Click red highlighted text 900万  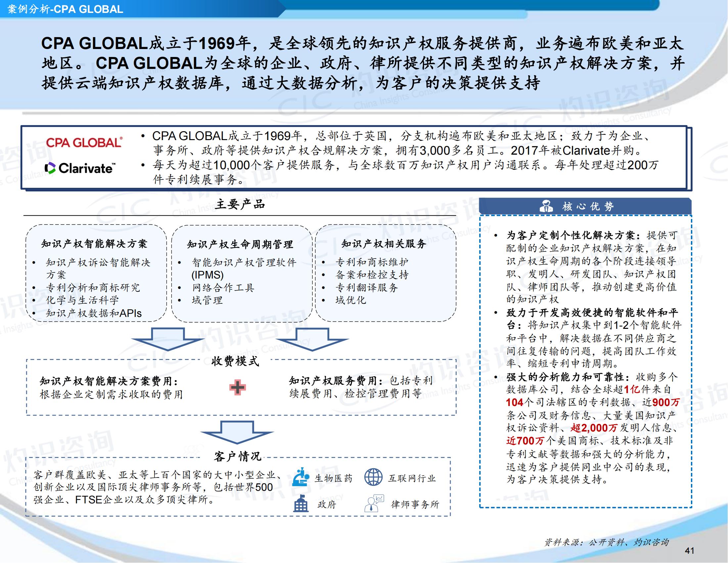[x=666, y=403]
